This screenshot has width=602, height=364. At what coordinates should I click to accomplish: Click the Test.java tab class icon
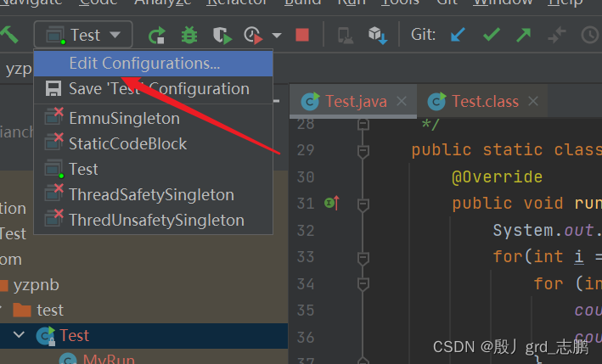click(x=310, y=101)
